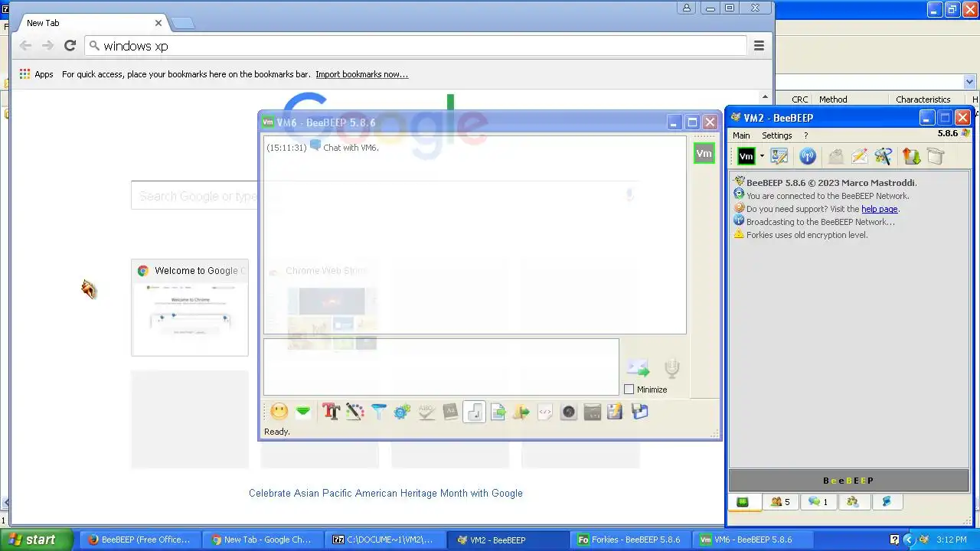Click the chat message input box

pyautogui.click(x=441, y=367)
